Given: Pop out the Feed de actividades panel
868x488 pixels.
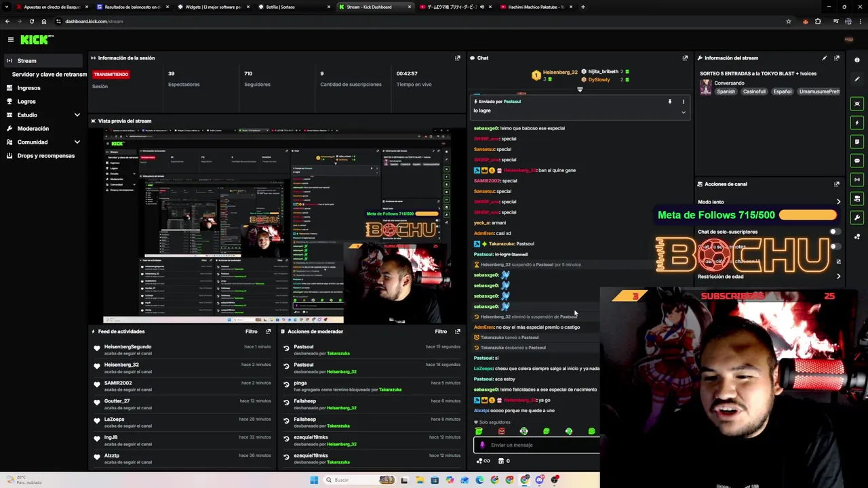Looking at the screenshot, I should point(268,331).
